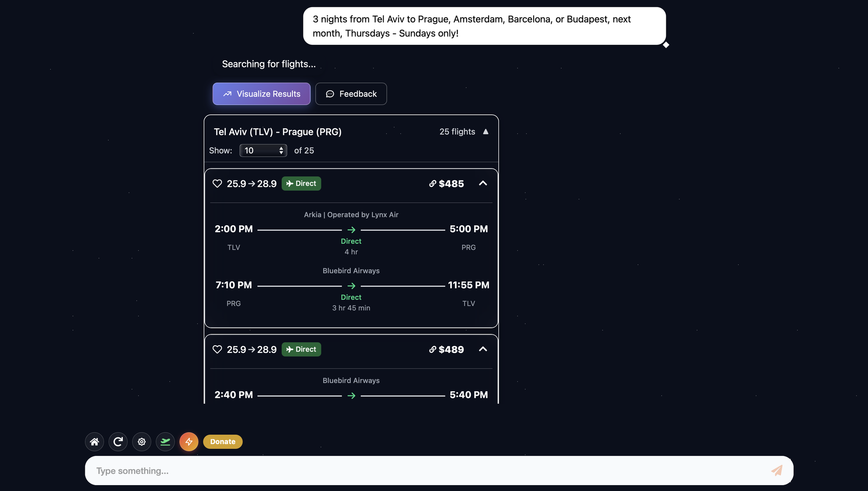Click the Searching for flights... message
This screenshot has height=491, width=868.
coord(269,64)
